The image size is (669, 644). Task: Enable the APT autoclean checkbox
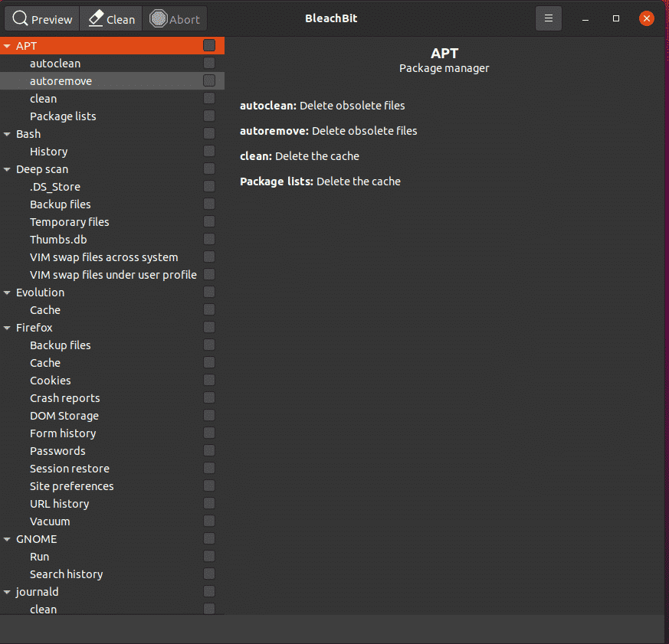(209, 63)
